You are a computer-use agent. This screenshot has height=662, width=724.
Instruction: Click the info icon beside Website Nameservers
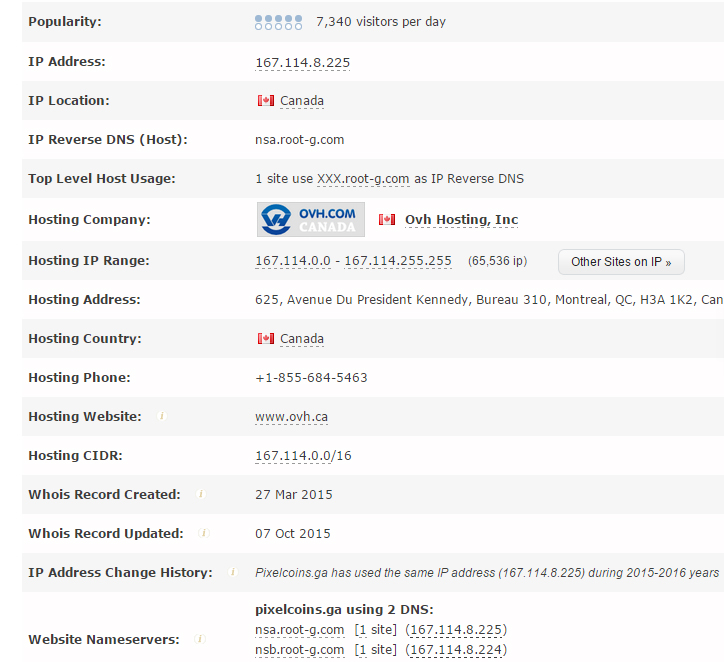200,639
